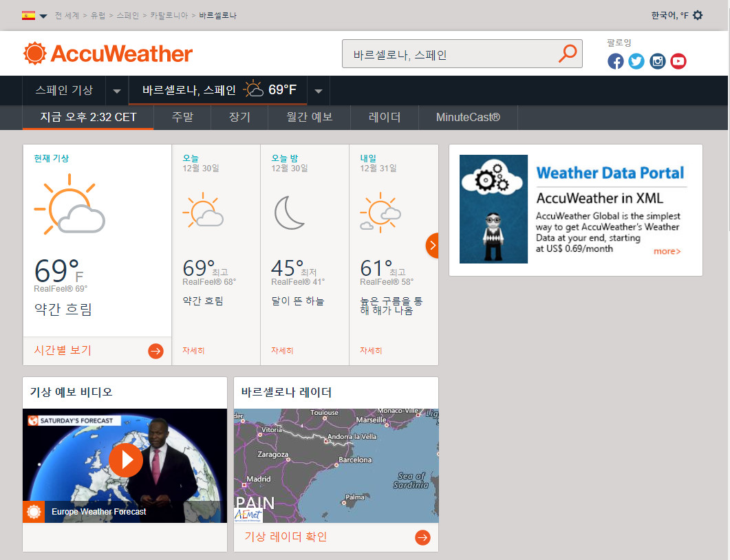Image resolution: width=730 pixels, height=560 pixels.
Task: Click the 현재 기상 heading
Action: [51, 158]
